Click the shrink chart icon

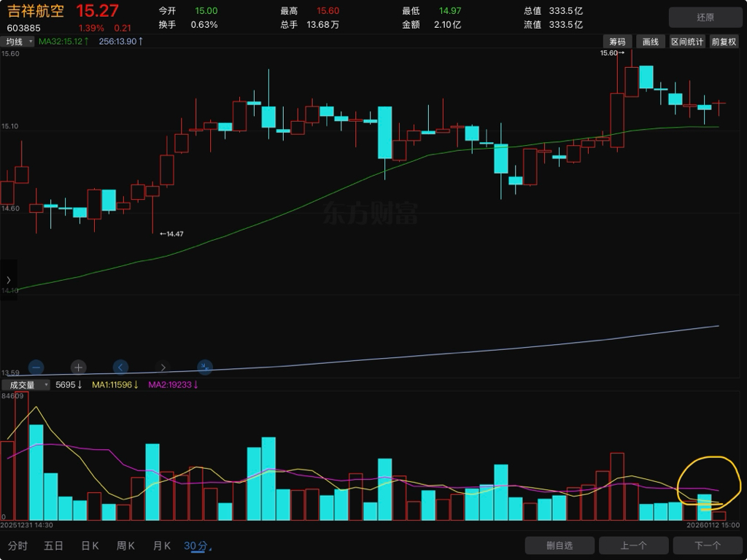point(205,367)
